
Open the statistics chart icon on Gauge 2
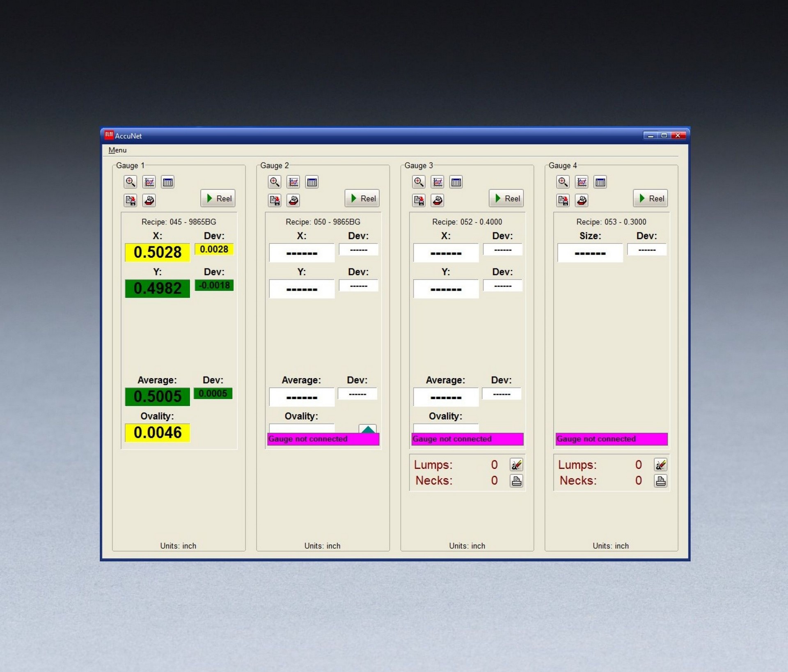[294, 181]
